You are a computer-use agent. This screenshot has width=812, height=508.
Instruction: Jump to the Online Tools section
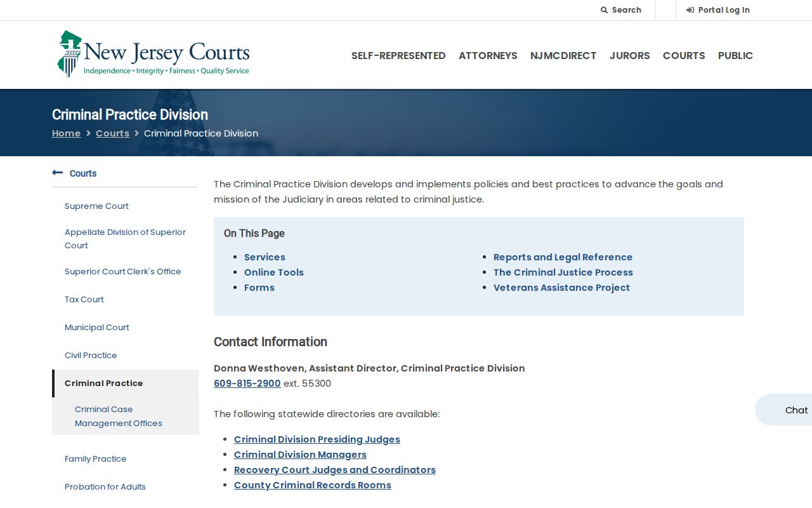click(x=274, y=272)
